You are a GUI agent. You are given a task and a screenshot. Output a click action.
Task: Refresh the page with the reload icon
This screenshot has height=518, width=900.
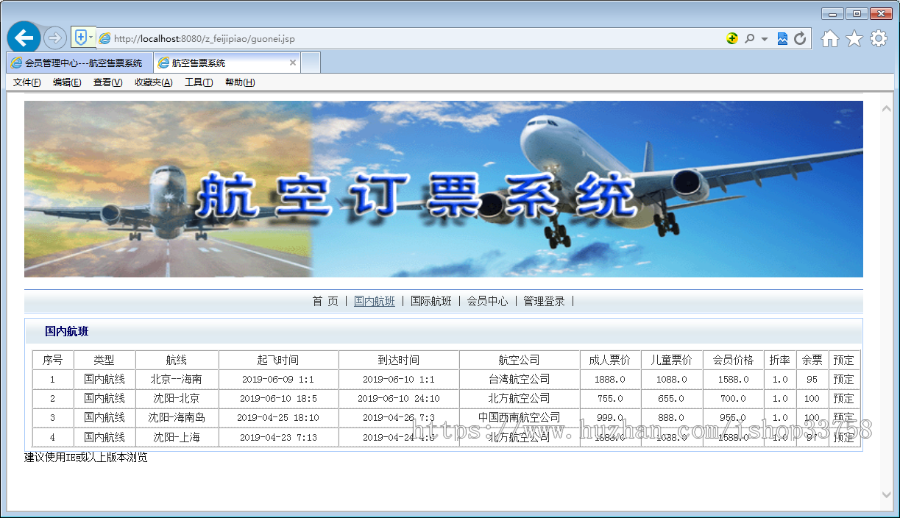pyautogui.click(x=800, y=38)
